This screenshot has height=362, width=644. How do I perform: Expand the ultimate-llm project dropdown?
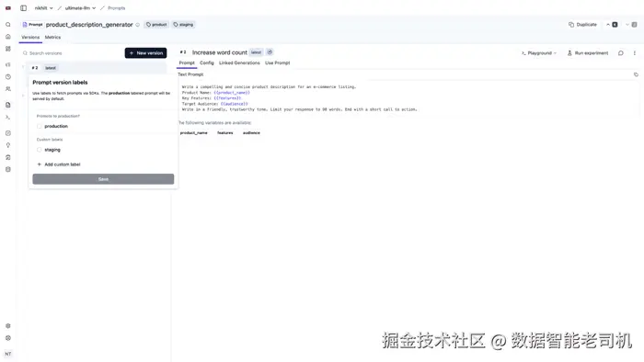pos(80,7)
